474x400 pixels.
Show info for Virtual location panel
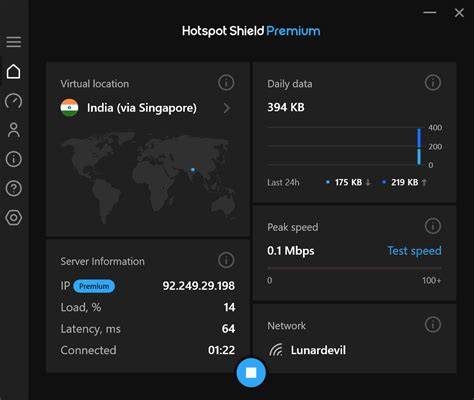tap(226, 83)
